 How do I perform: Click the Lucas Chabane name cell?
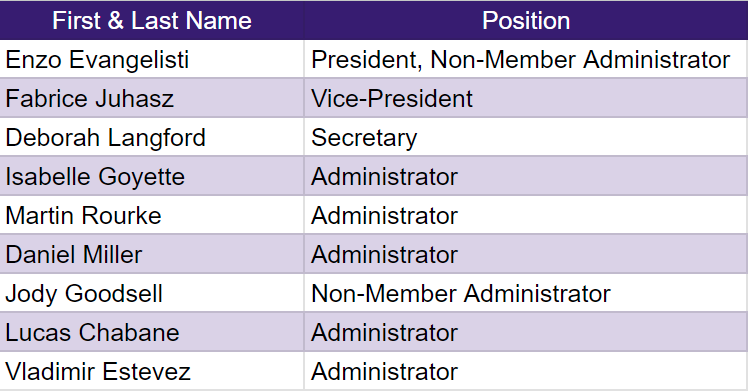pyautogui.click(x=152, y=332)
